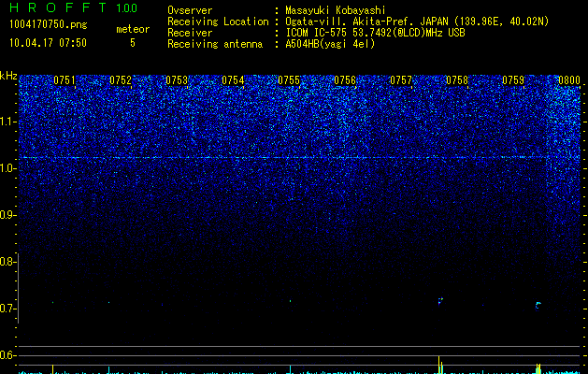This screenshot has width=588, height=374.
Task: Click the 1.0 frequency axis label
Action: click(7, 168)
